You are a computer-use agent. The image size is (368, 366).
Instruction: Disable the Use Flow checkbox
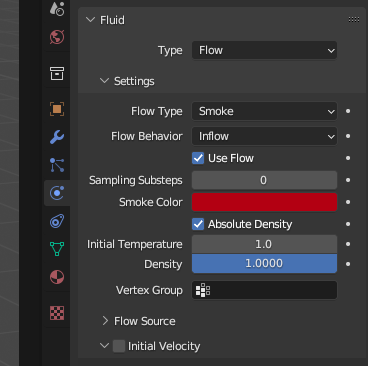(x=198, y=158)
